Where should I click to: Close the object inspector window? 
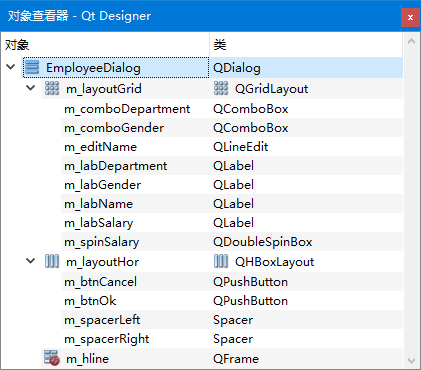[x=410, y=17]
